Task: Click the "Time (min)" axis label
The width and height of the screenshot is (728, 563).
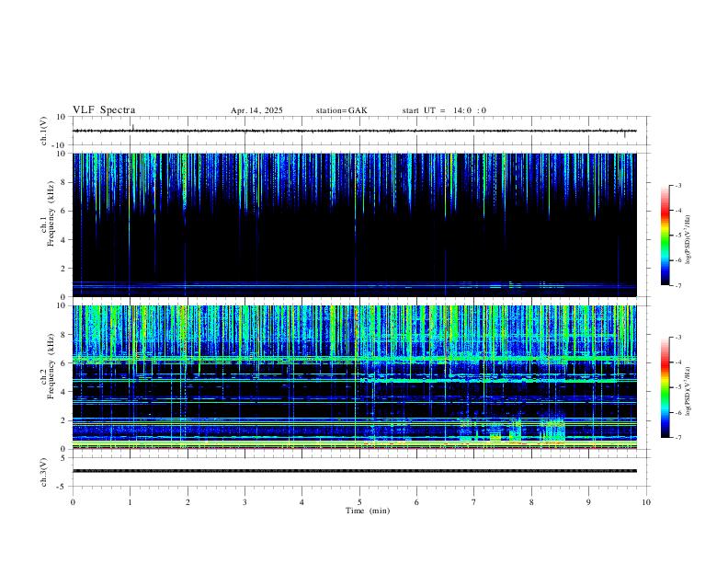Action: tap(368, 511)
